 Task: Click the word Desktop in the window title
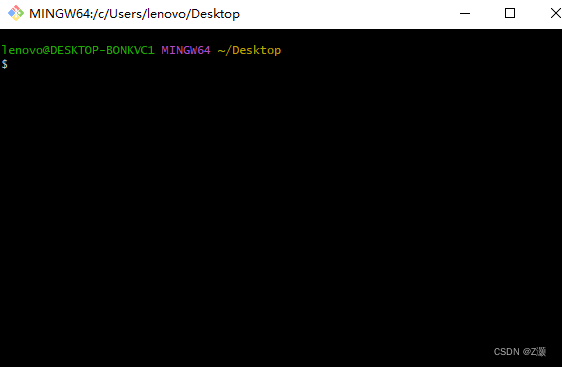pyautogui.click(x=215, y=14)
